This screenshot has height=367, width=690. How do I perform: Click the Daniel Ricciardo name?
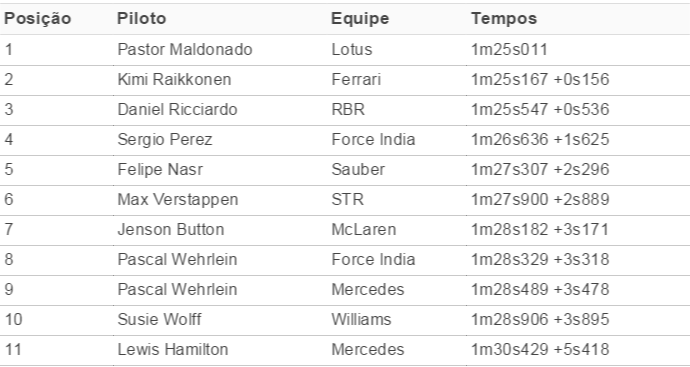pyautogui.click(x=177, y=109)
